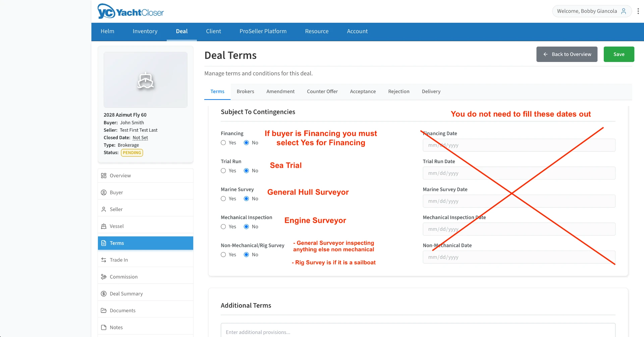Open the Inventory menu

[145, 31]
